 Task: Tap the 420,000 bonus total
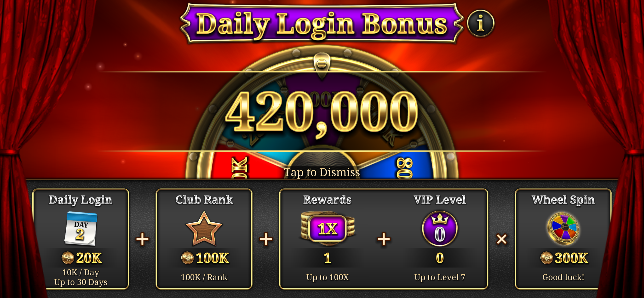click(322, 111)
